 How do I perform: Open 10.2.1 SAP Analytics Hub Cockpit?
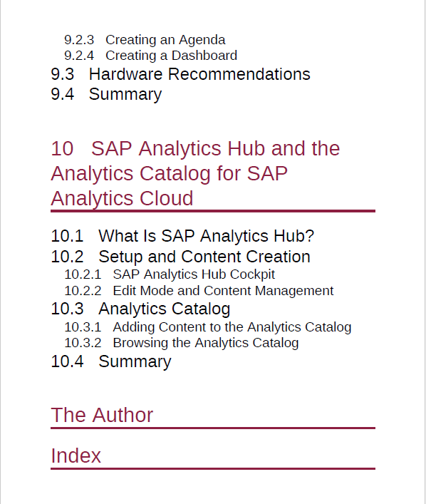(x=170, y=274)
